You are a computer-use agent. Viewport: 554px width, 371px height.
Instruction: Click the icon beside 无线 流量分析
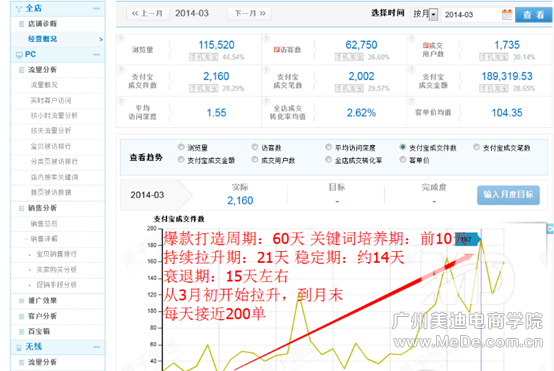click(x=22, y=362)
